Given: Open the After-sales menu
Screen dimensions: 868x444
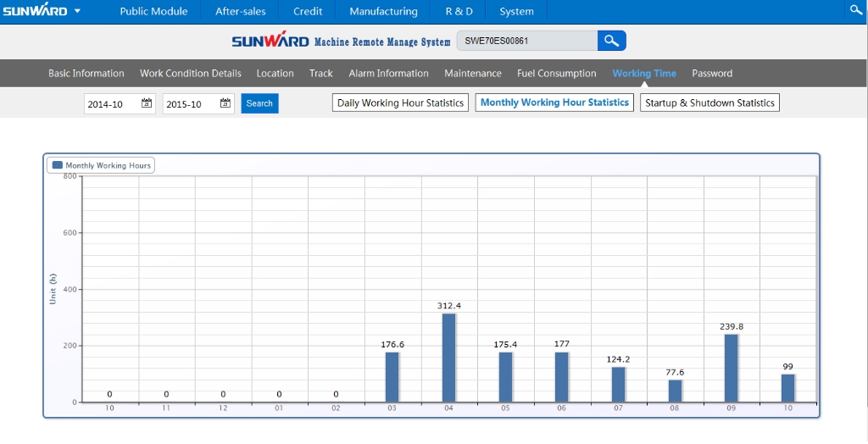Looking at the screenshot, I should click(240, 11).
